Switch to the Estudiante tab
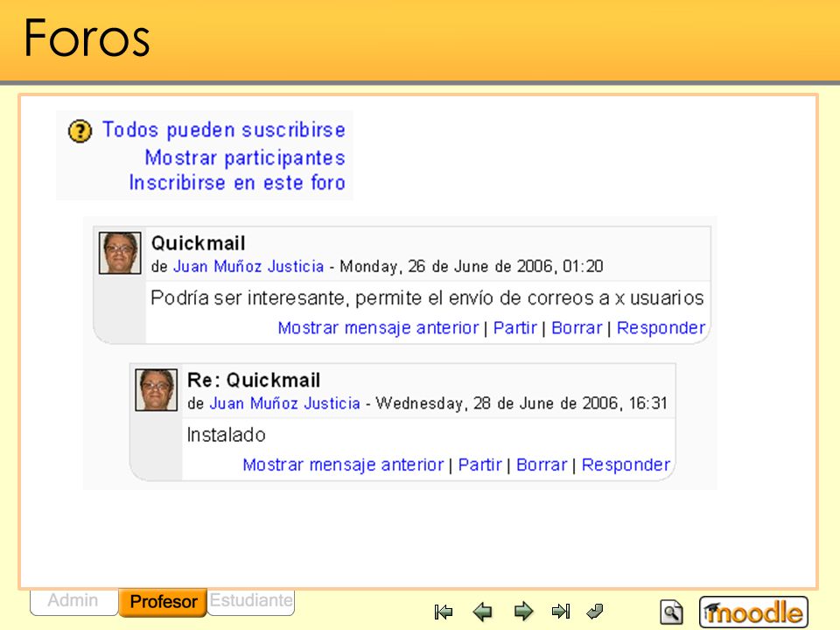 coord(251,601)
